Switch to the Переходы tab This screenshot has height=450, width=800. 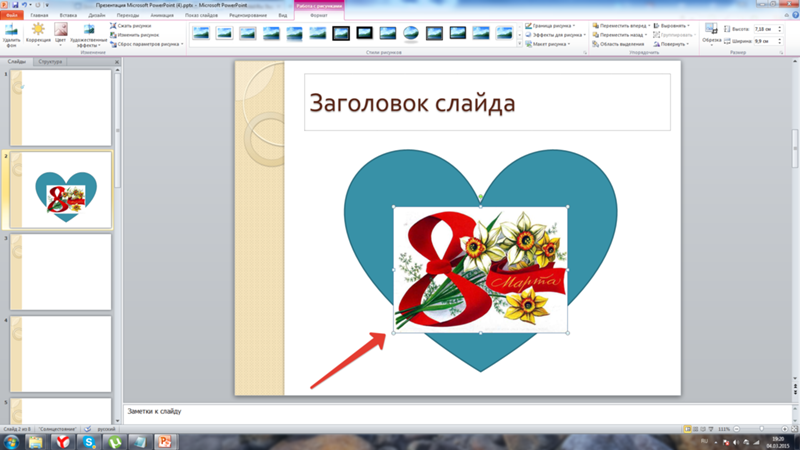(x=128, y=15)
